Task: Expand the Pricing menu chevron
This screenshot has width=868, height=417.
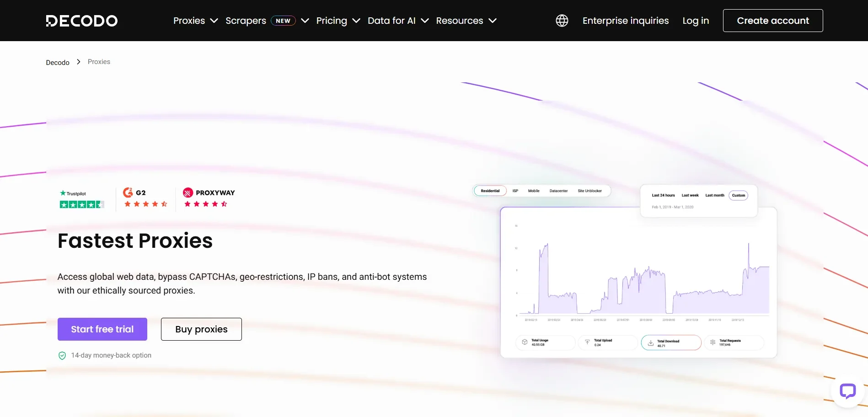Action: [x=356, y=21]
